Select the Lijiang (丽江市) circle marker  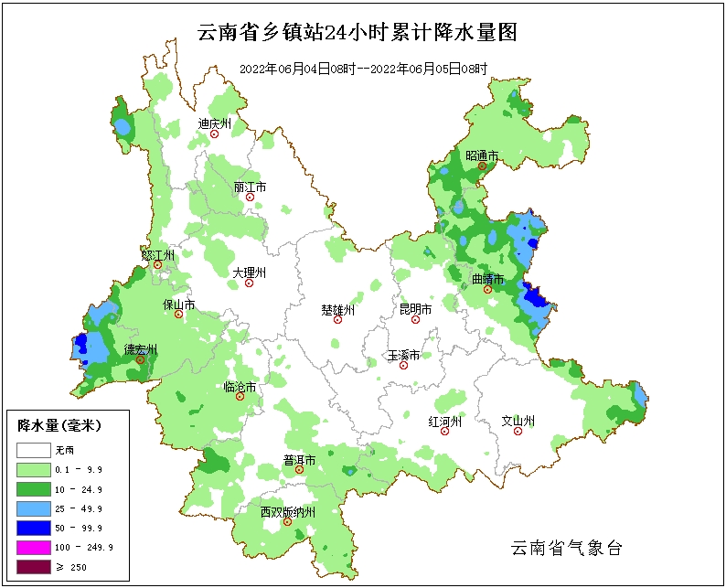pyautogui.click(x=249, y=198)
